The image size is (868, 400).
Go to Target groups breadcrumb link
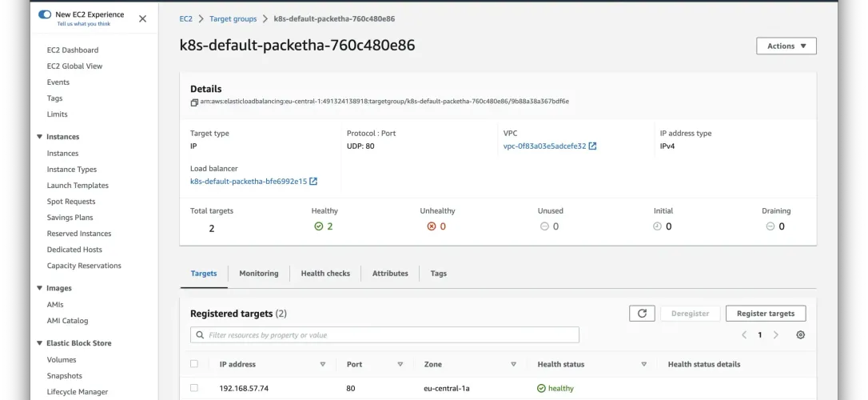pyautogui.click(x=233, y=19)
